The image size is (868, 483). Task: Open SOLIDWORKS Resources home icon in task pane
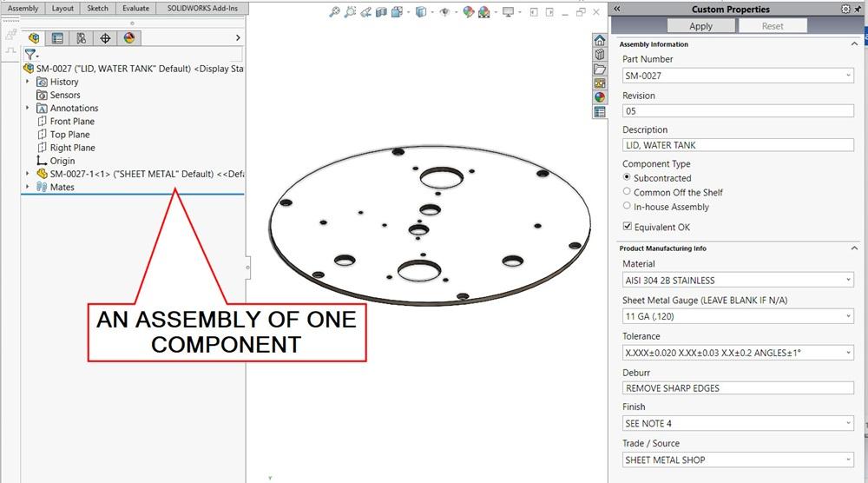(x=600, y=41)
